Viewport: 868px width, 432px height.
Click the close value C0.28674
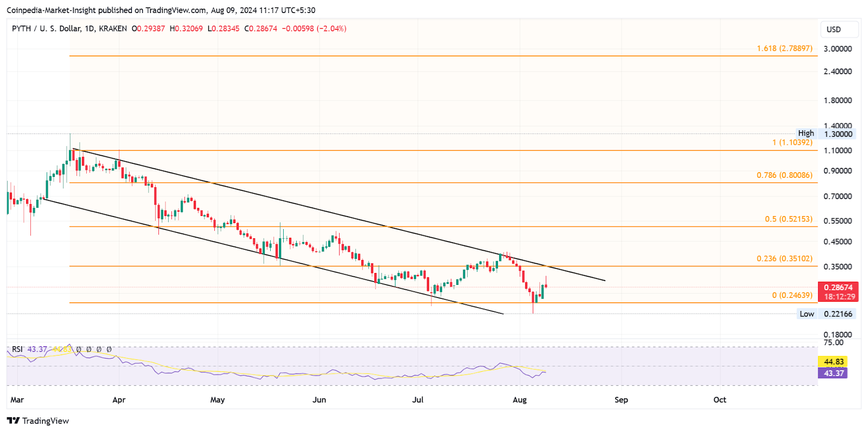(260, 28)
